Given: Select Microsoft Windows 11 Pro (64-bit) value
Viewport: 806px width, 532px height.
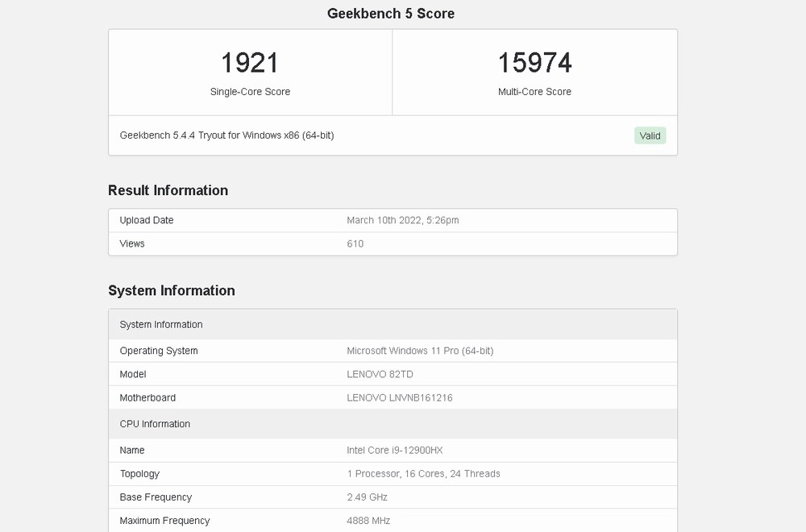Looking at the screenshot, I should 420,351.
